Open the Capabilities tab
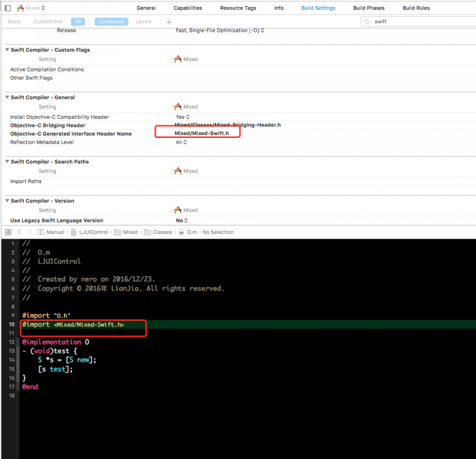476x459 pixels. pyautogui.click(x=188, y=8)
